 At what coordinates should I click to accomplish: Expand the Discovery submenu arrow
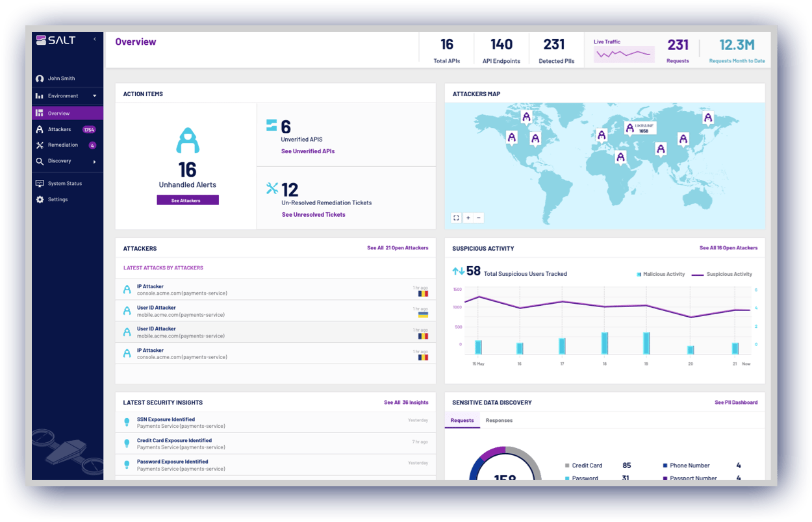coord(95,162)
